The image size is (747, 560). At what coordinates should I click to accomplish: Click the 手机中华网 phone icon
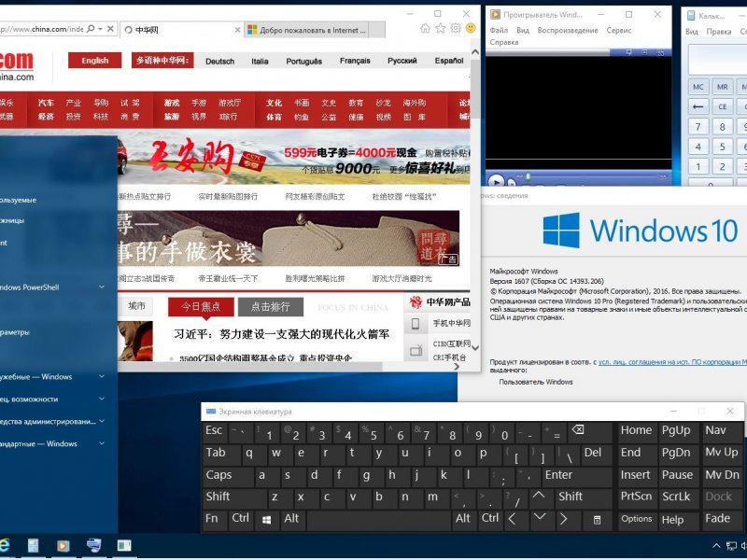click(416, 323)
